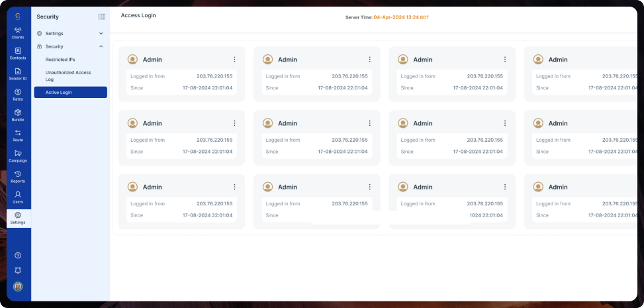Viewport: 644px width, 308px height.
Task: Expand the Settings group chevron
Action: 101,33
